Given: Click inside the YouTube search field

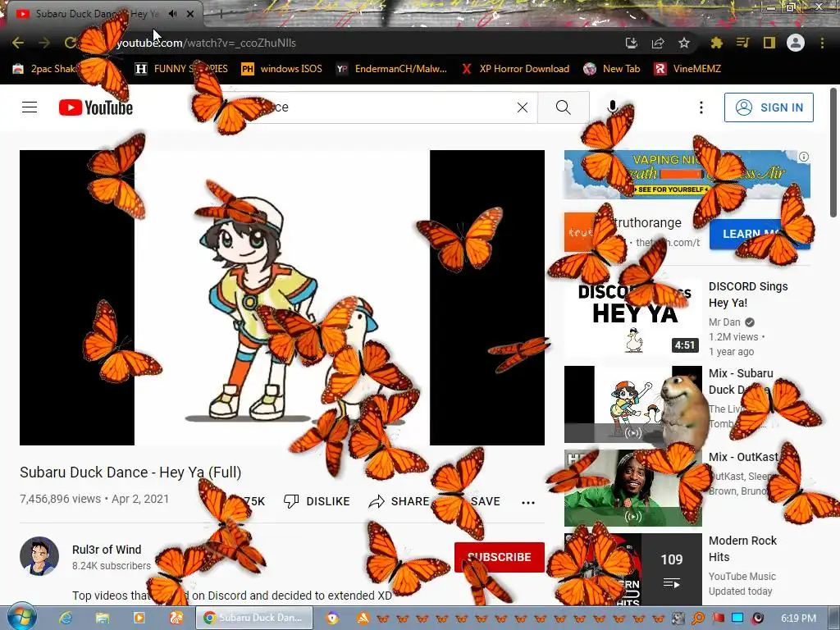Looking at the screenshot, I should tap(386, 107).
